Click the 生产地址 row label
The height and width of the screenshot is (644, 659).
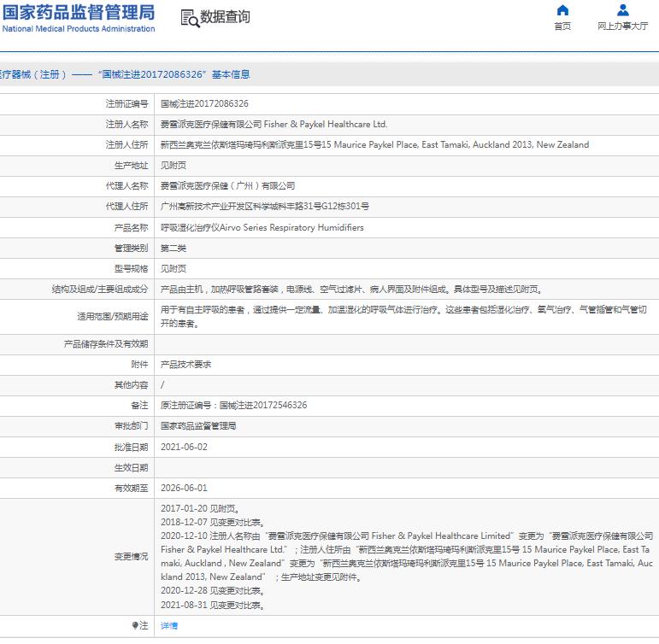point(131,165)
